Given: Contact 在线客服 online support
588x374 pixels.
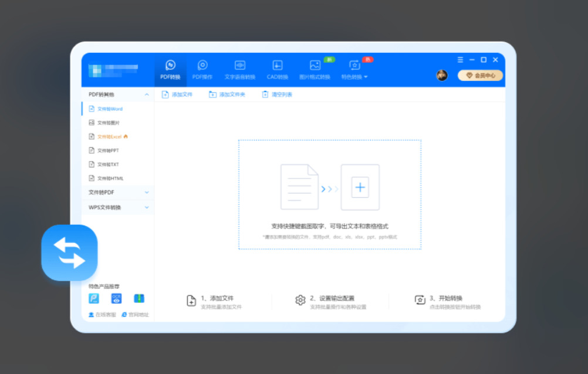Looking at the screenshot, I should (102, 315).
